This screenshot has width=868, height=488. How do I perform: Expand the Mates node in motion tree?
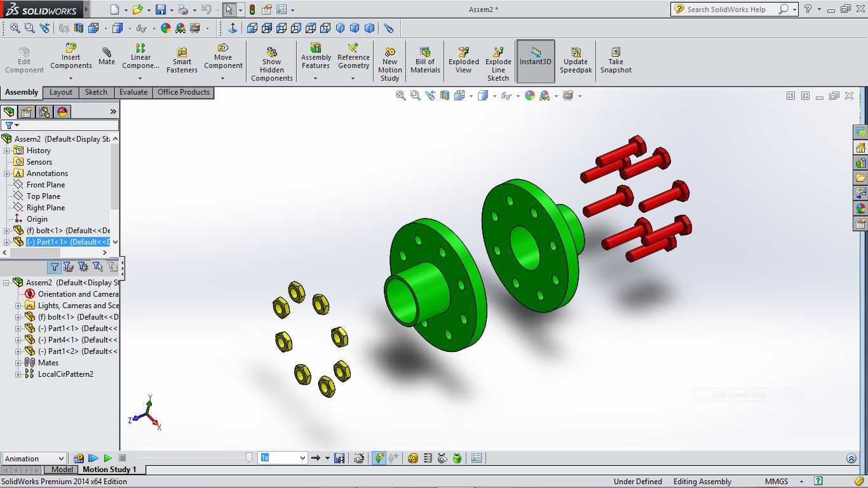tap(18, 363)
